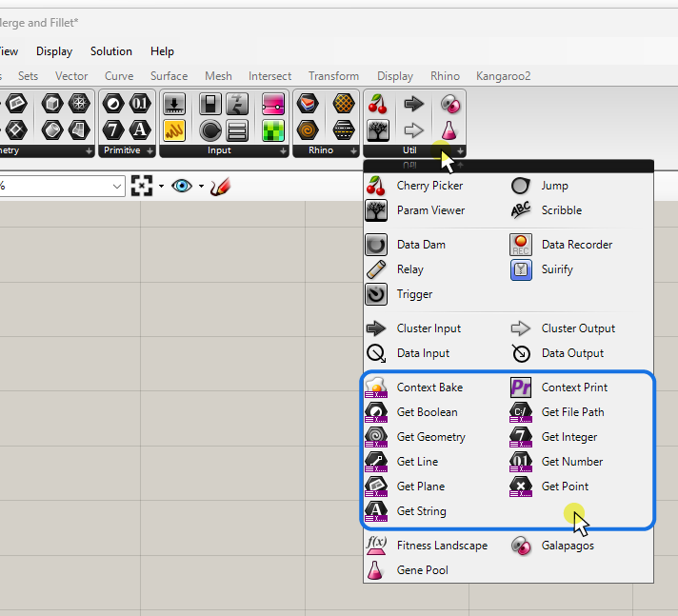This screenshot has width=678, height=616.
Task: Select the Data Recorder component
Action: coord(576,245)
